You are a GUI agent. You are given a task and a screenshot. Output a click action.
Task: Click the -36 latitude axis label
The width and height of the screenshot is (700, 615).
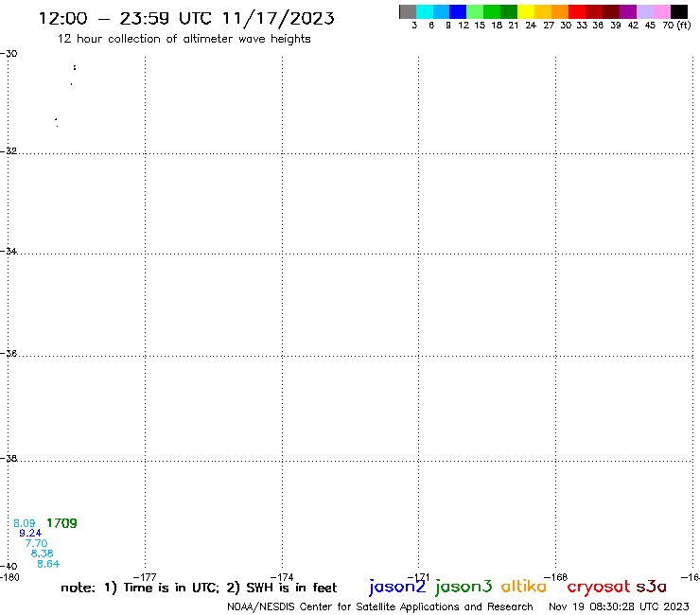click(x=9, y=353)
